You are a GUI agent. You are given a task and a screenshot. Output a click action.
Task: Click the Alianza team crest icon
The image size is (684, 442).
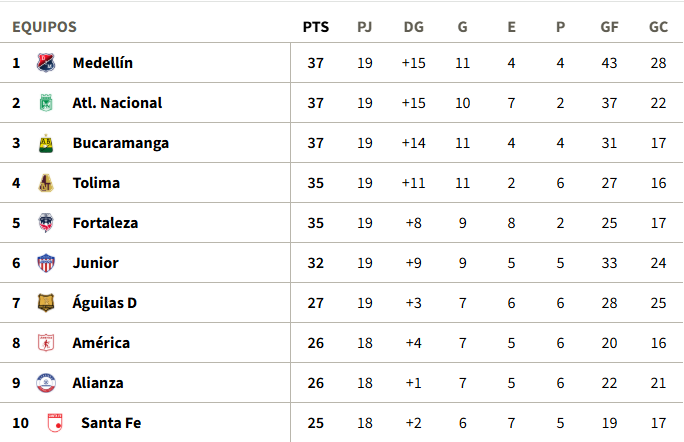45,383
